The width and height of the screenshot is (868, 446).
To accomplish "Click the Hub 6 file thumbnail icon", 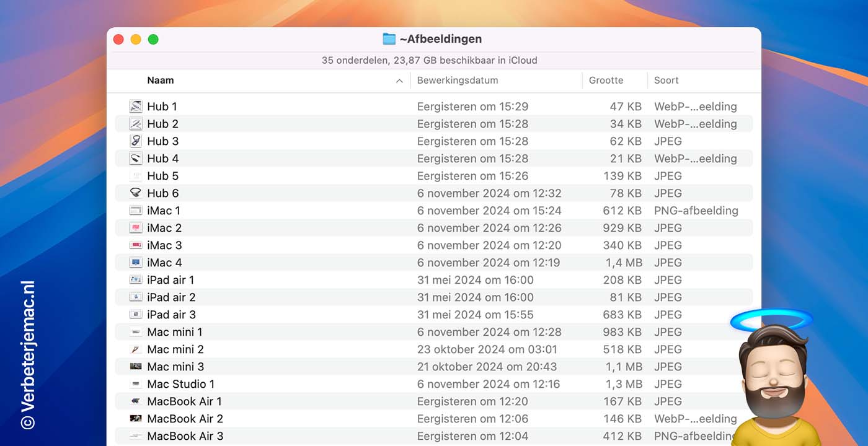I will click(136, 193).
